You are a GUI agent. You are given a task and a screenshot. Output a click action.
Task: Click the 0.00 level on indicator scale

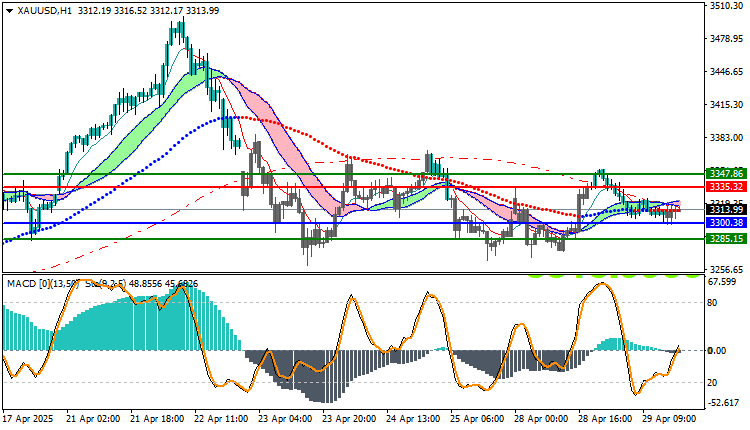coord(717,351)
